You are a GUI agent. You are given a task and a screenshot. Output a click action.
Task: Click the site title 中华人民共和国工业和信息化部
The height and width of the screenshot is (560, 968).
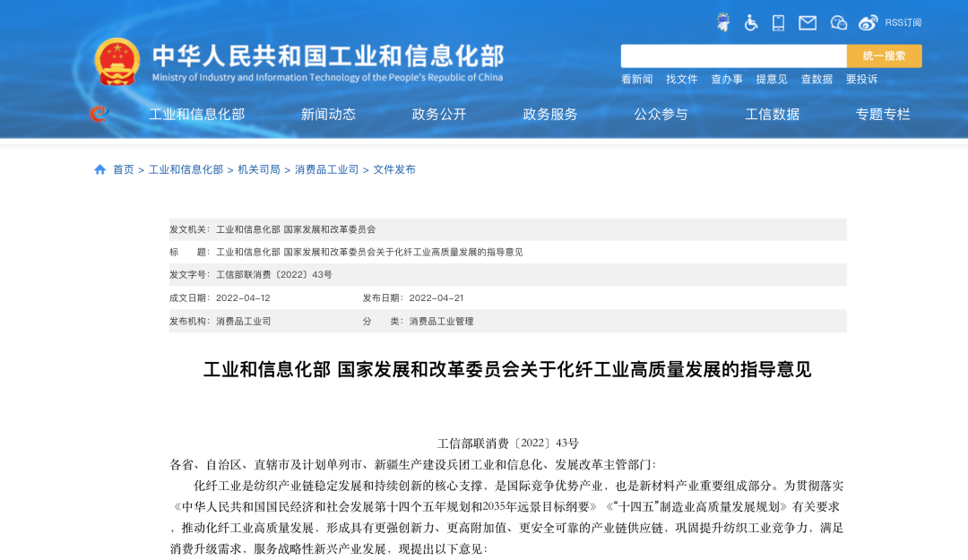click(x=328, y=56)
